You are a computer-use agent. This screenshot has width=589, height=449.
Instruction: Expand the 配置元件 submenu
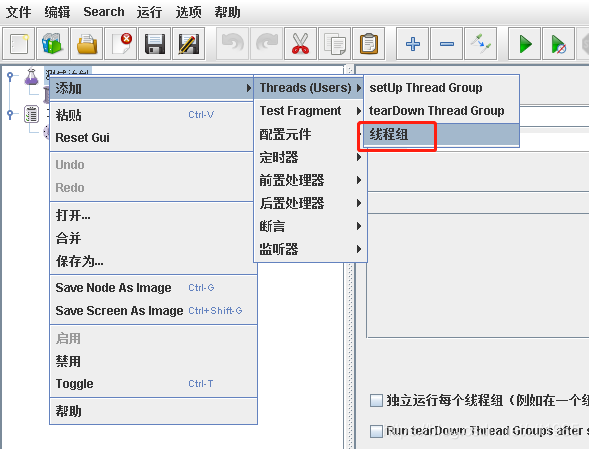click(309, 134)
